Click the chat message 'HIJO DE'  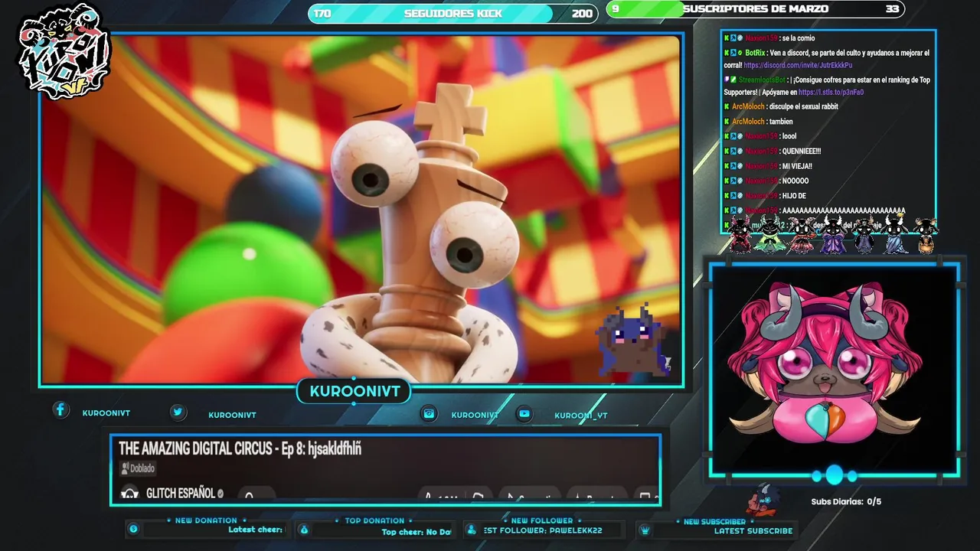pos(794,196)
